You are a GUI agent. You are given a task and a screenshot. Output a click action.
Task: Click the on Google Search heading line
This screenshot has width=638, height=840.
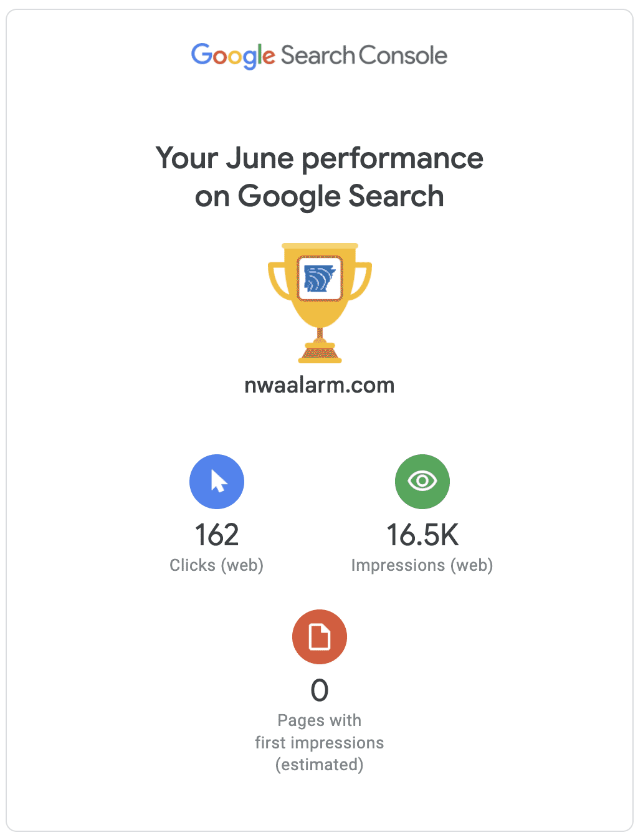point(320,196)
